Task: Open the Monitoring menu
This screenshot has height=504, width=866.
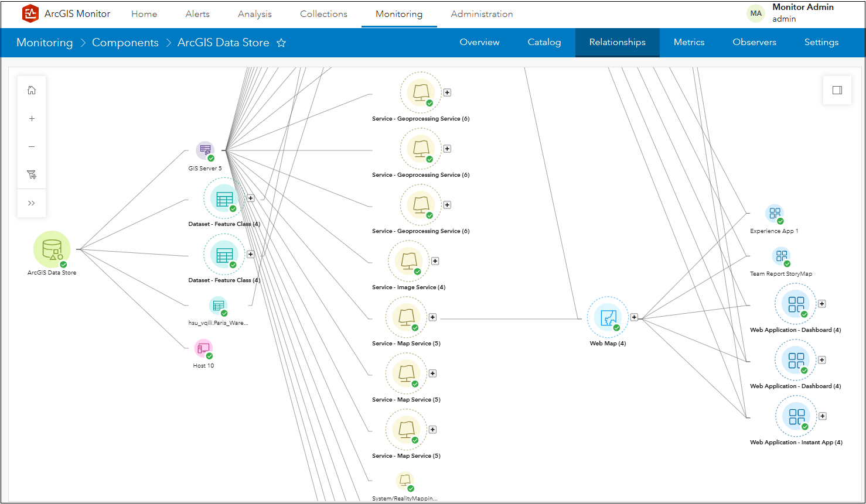Action: click(x=399, y=14)
